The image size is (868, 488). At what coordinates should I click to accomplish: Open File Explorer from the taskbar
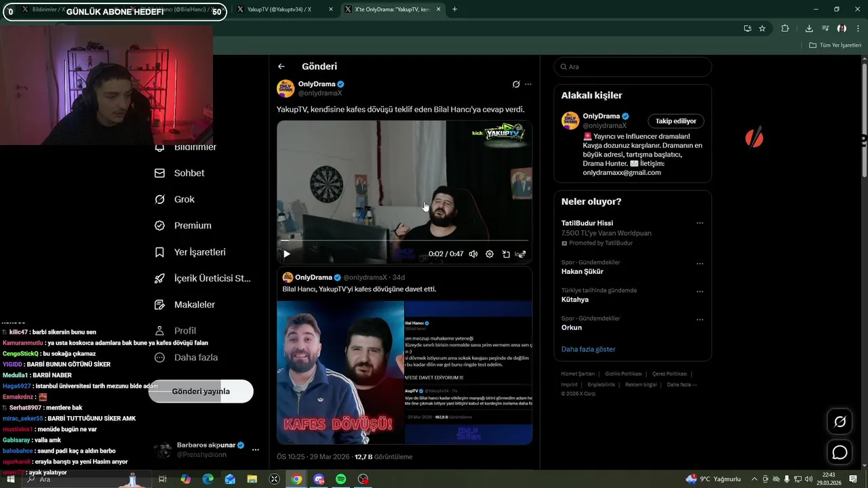point(252,479)
